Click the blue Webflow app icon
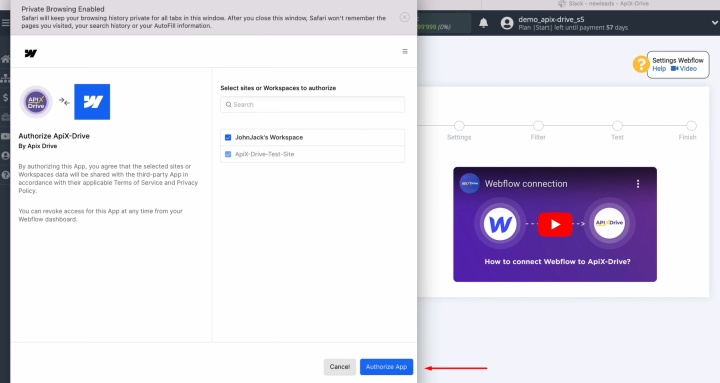This screenshot has width=720, height=383. [x=92, y=101]
